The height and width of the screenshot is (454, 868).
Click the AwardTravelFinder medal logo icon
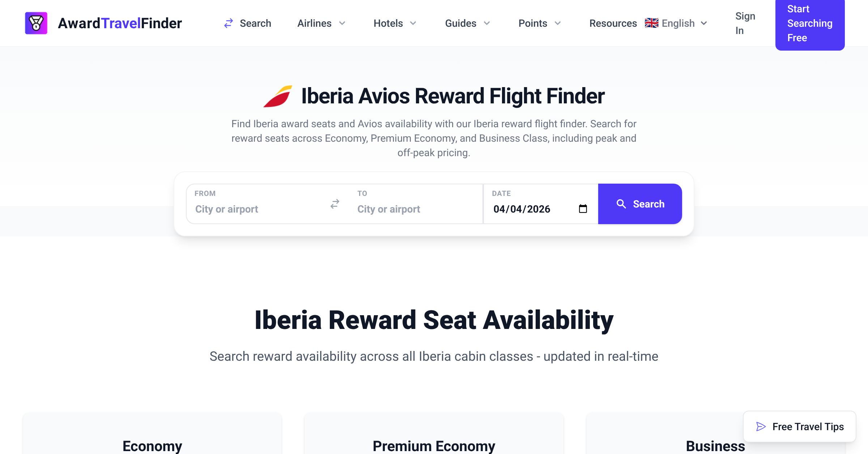coord(36,23)
